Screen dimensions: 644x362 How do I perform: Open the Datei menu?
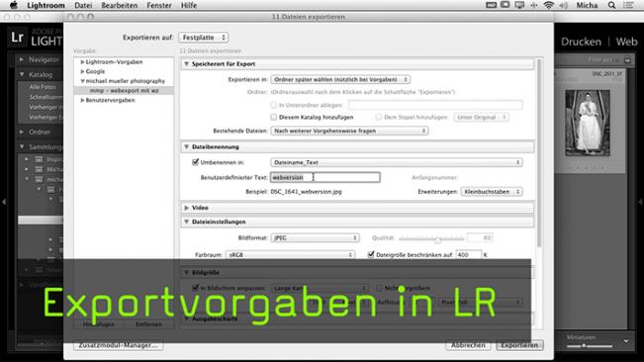coord(83,5)
